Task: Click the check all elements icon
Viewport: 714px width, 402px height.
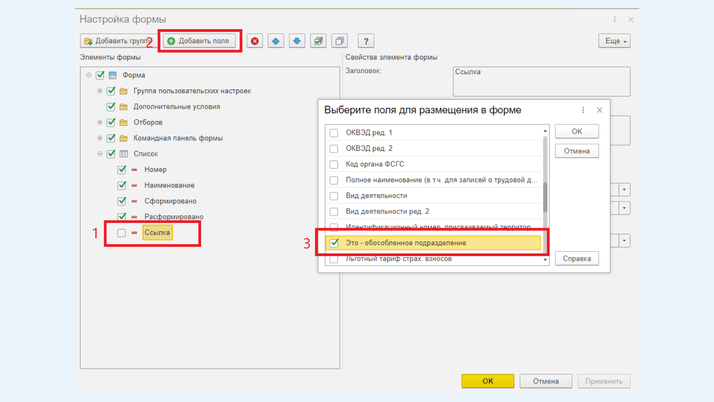Action: coord(318,41)
